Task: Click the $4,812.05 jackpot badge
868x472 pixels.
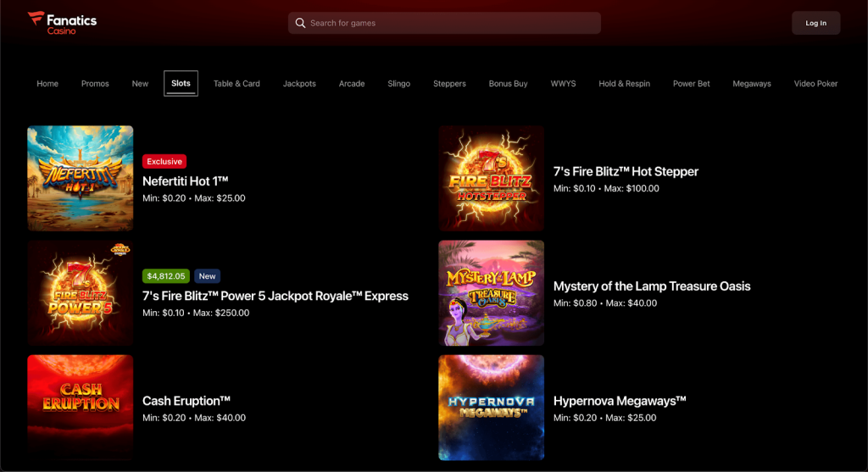Action: point(166,276)
